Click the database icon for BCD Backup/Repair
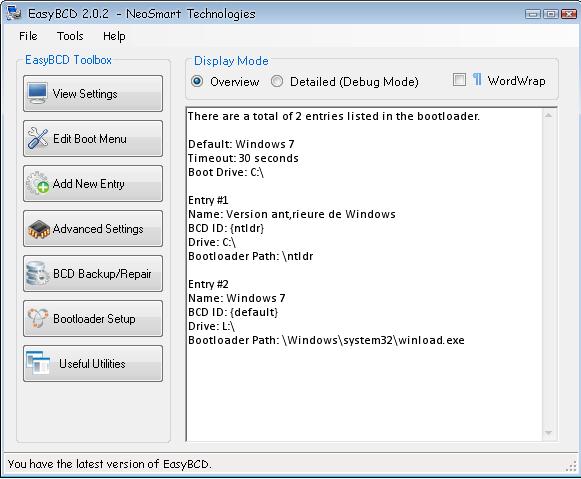 (37, 273)
